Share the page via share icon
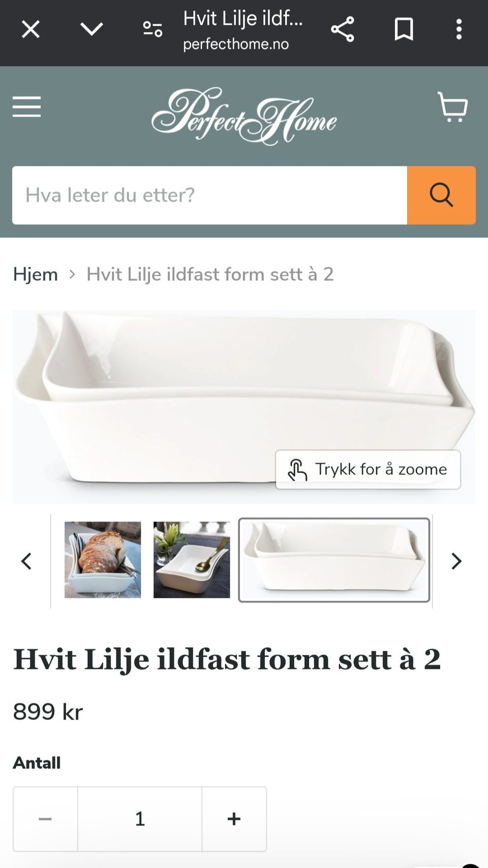This screenshot has height=868, width=488. (x=343, y=30)
